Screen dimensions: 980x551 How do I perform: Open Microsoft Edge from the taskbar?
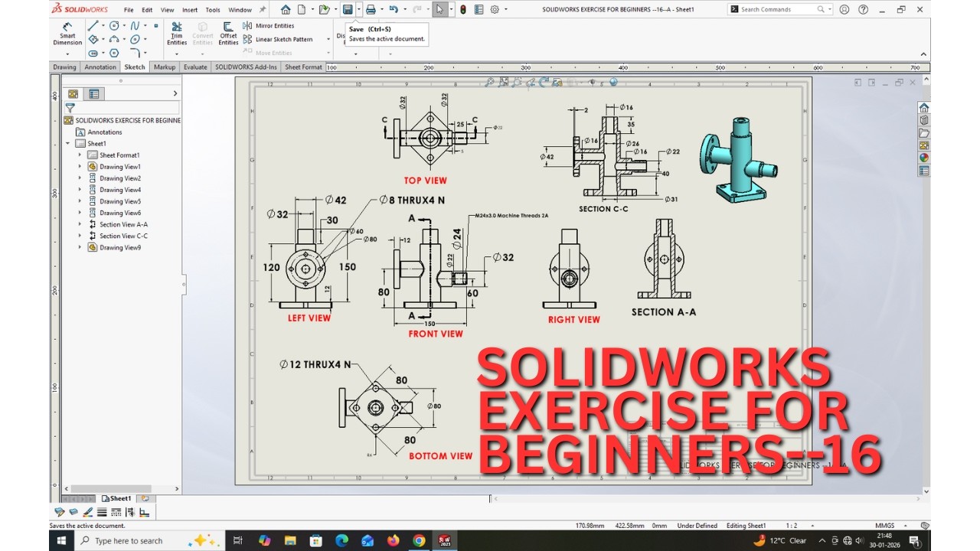point(341,540)
